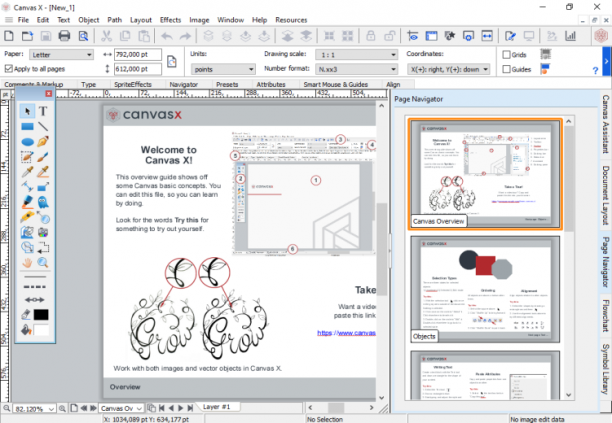
Task: Open the Canvas Assistant side tab
Action: tap(605, 124)
